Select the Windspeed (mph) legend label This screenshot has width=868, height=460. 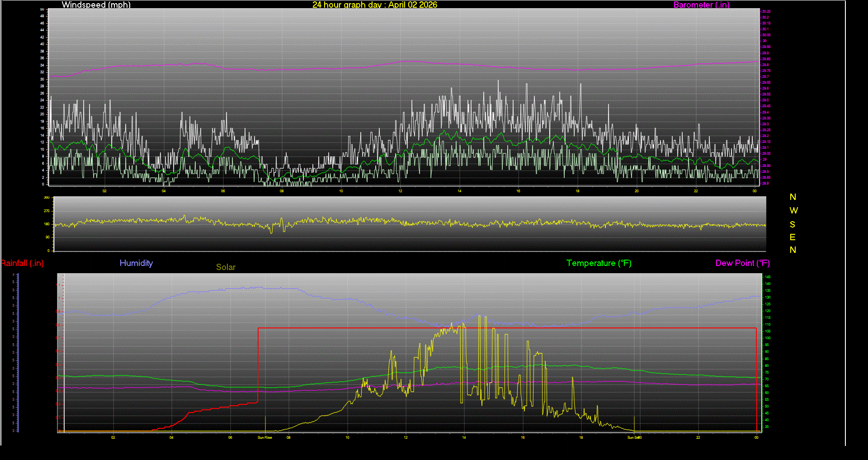[96, 5]
